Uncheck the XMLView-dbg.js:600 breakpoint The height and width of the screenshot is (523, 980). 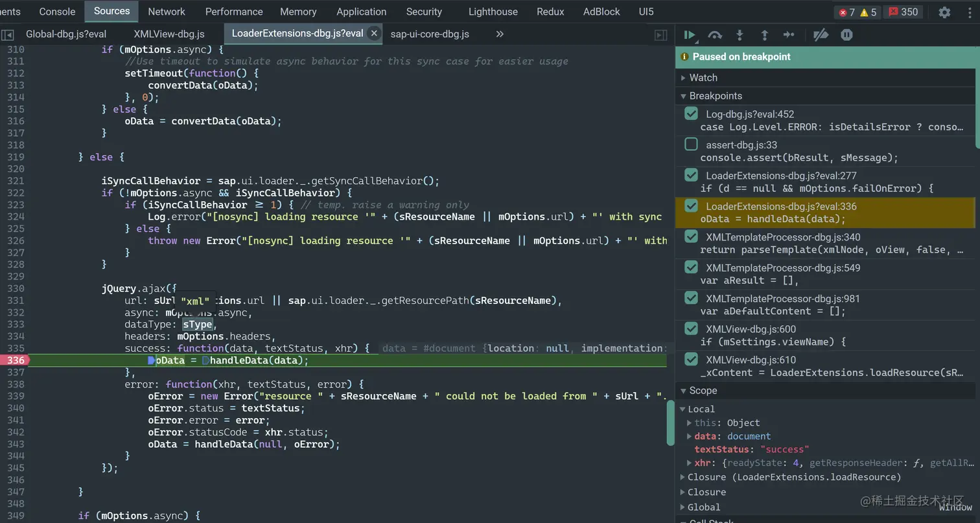692,329
